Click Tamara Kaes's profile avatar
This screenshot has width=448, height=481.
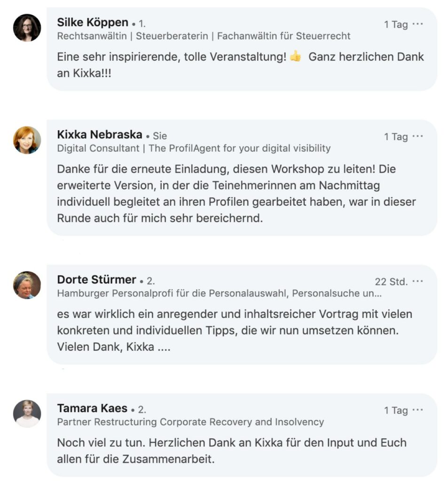point(27,413)
